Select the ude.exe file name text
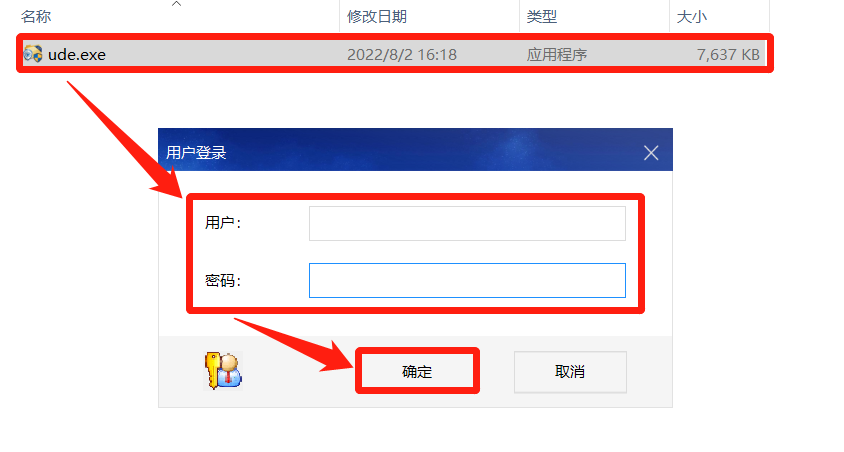844x452 pixels. (76, 54)
